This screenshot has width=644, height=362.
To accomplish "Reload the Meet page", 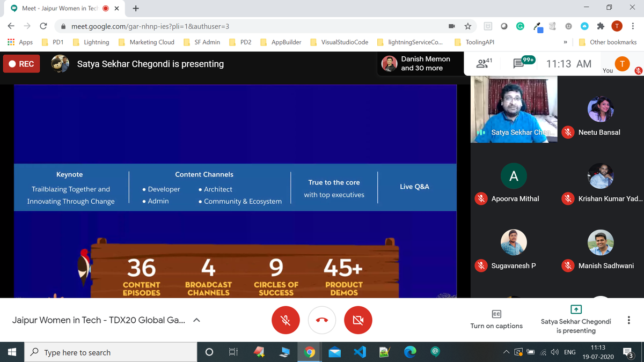I will (x=43, y=26).
